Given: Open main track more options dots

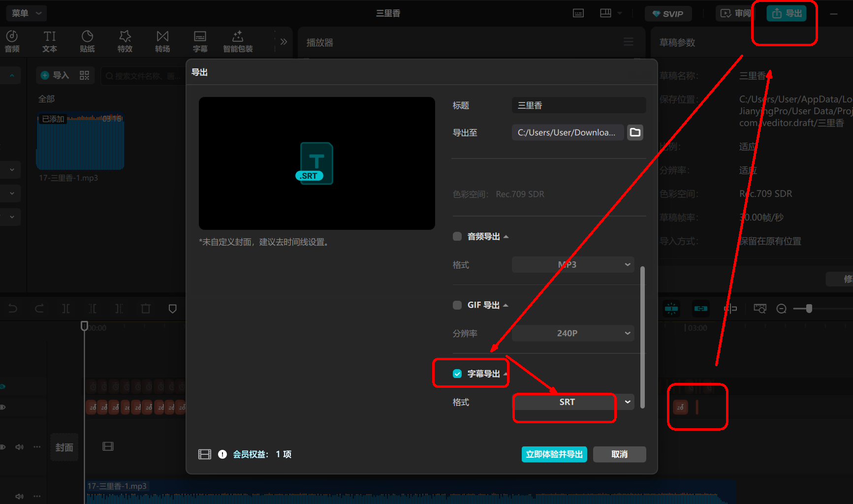Looking at the screenshot, I should (37, 447).
